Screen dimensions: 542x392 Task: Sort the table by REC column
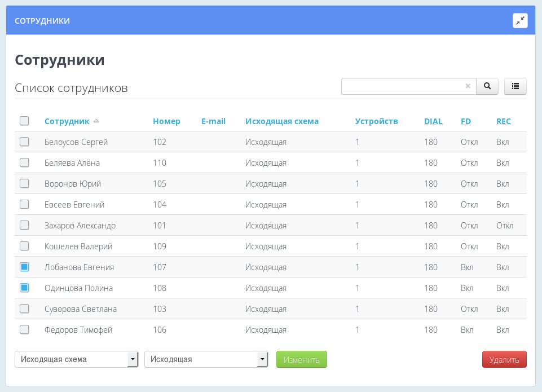[503, 121]
